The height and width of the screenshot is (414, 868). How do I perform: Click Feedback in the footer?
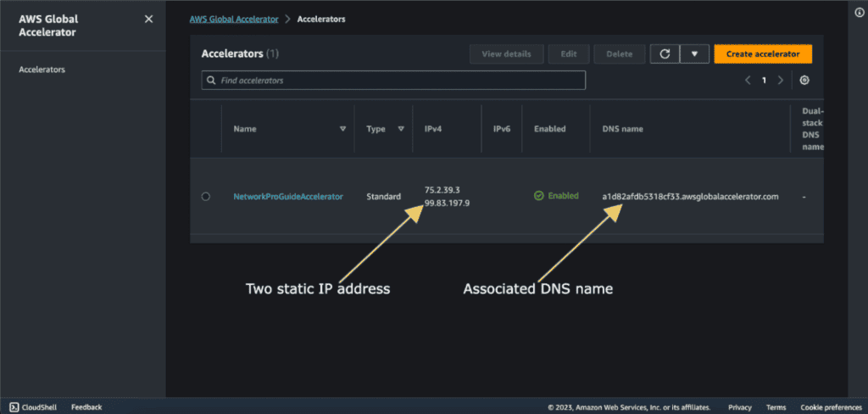pos(86,407)
